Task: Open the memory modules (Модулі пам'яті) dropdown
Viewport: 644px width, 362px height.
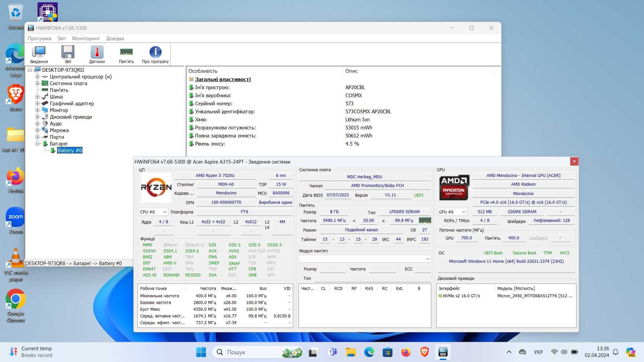Action: (365, 259)
